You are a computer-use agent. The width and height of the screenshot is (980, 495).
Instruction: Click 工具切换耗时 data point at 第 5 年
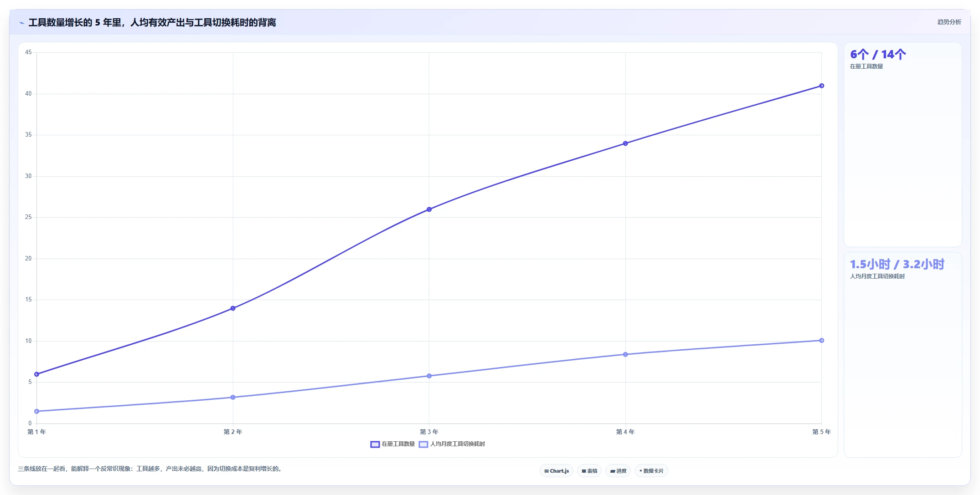(821, 340)
